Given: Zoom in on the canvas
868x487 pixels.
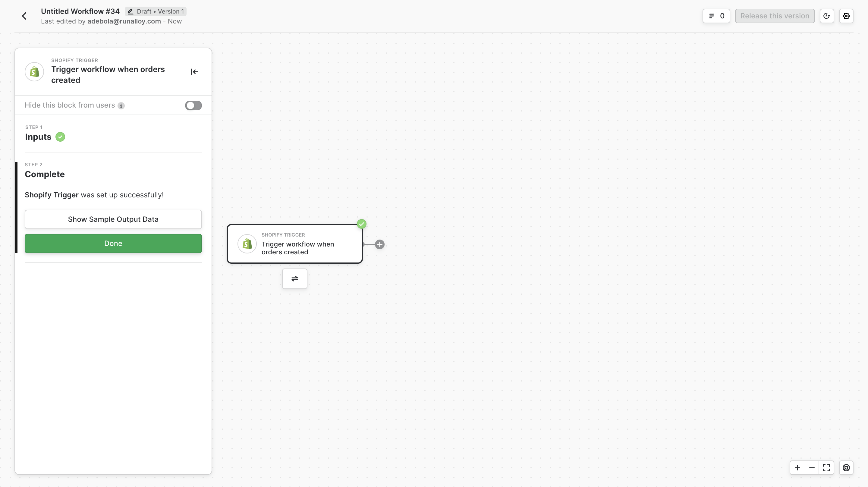Looking at the screenshot, I should pos(797,468).
